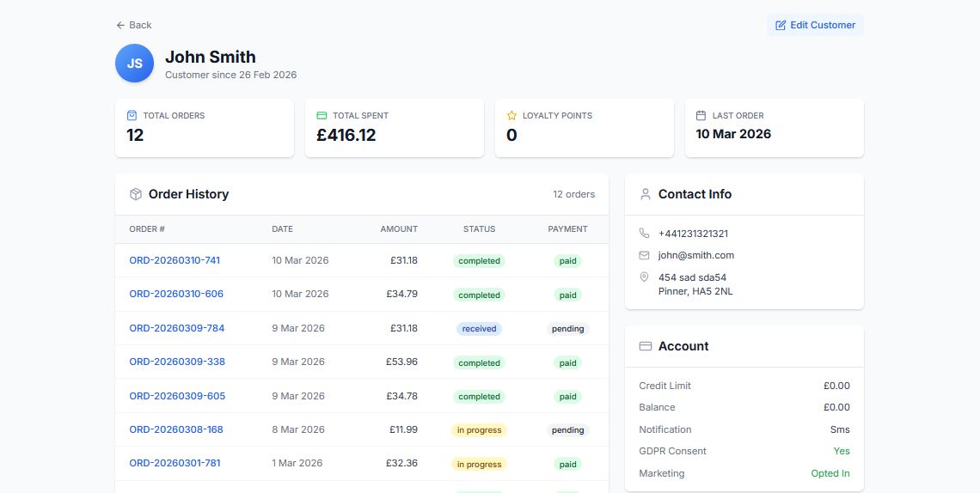The width and height of the screenshot is (980, 493).
Task: Go back using the Back link
Action: 134,25
